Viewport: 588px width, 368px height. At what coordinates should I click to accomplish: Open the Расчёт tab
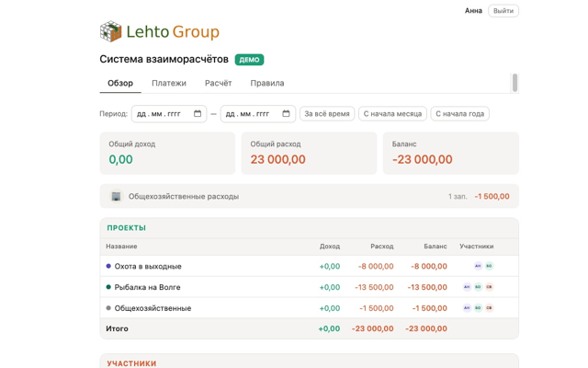[x=219, y=83]
